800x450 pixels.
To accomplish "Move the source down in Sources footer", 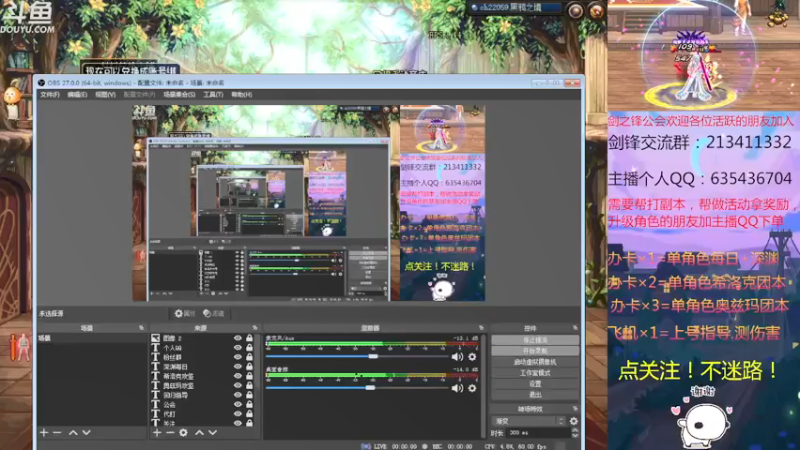I will click(212, 433).
